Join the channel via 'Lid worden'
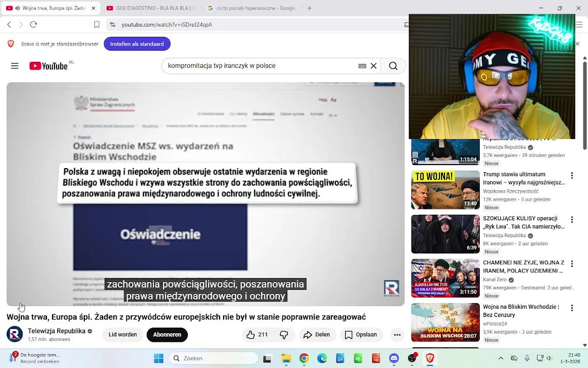 pyautogui.click(x=122, y=335)
